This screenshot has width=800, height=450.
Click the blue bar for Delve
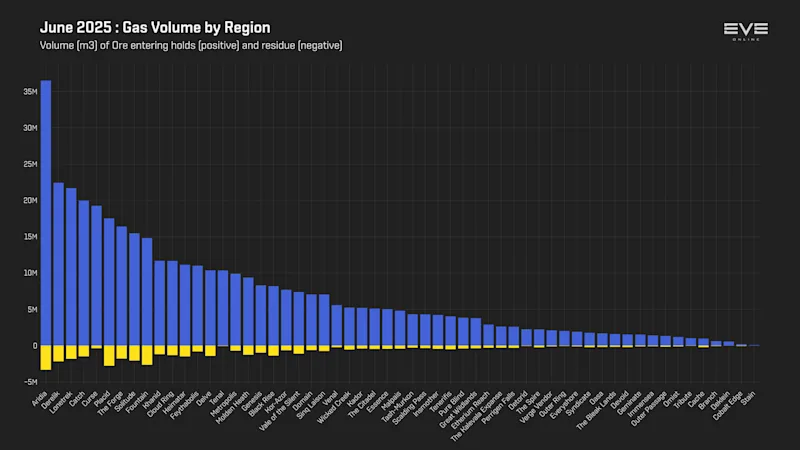(210, 308)
